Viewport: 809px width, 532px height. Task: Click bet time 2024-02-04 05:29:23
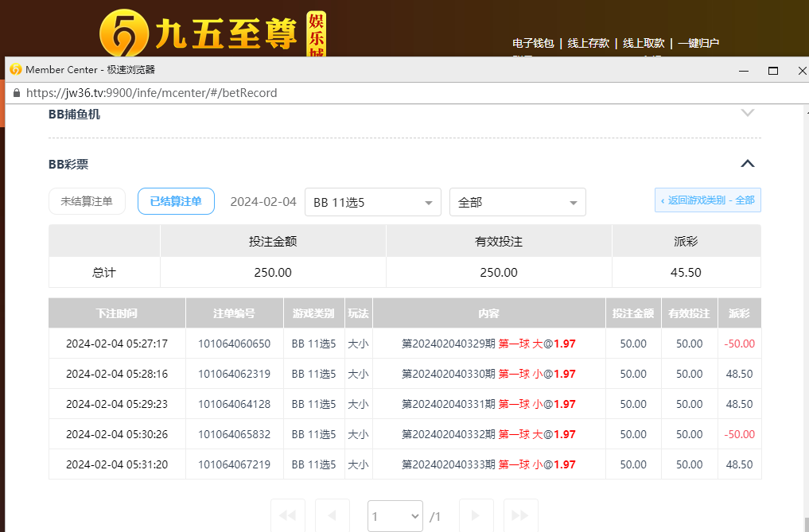click(117, 404)
